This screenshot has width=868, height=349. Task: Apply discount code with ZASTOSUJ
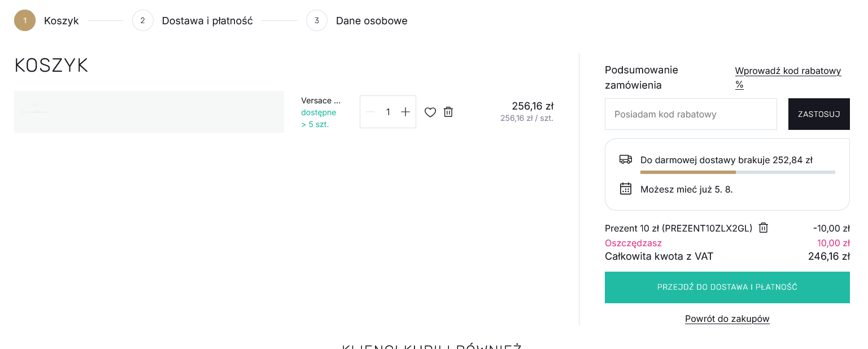tap(819, 114)
